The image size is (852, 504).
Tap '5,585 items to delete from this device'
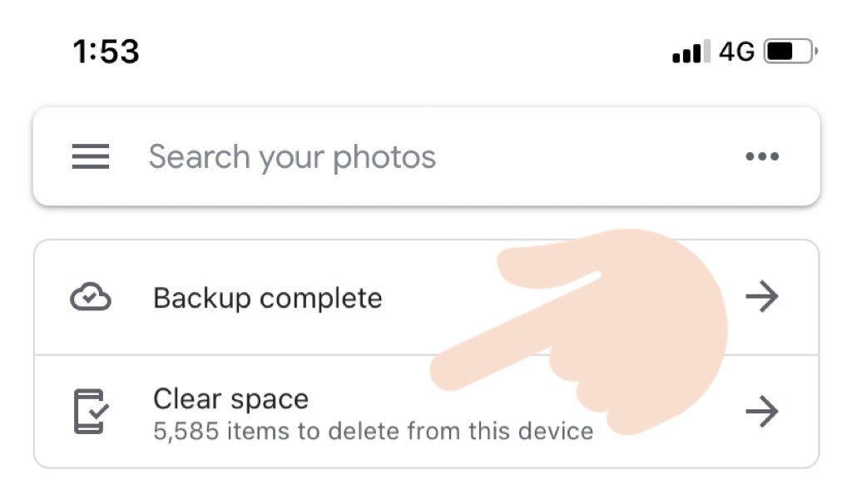click(x=374, y=431)
